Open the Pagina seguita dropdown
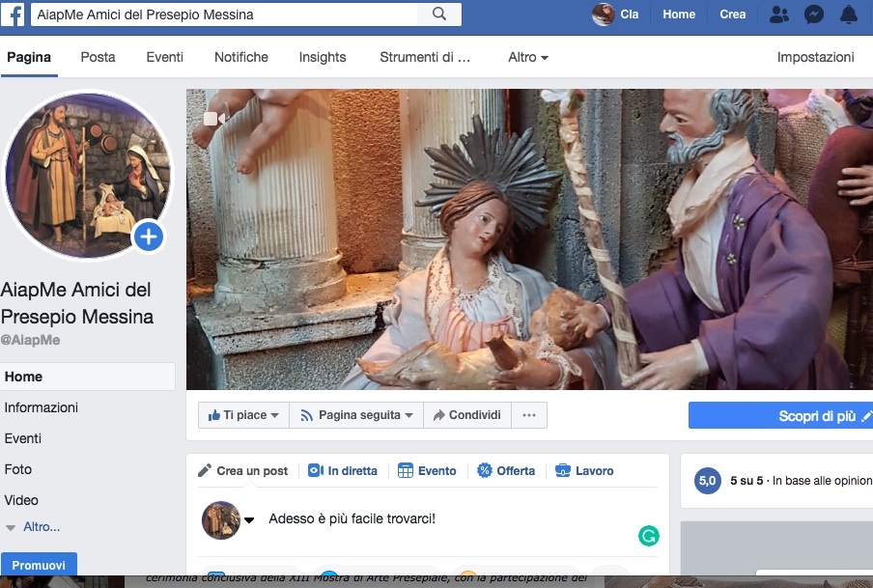873x588 pixels. [x=356, y=415]
